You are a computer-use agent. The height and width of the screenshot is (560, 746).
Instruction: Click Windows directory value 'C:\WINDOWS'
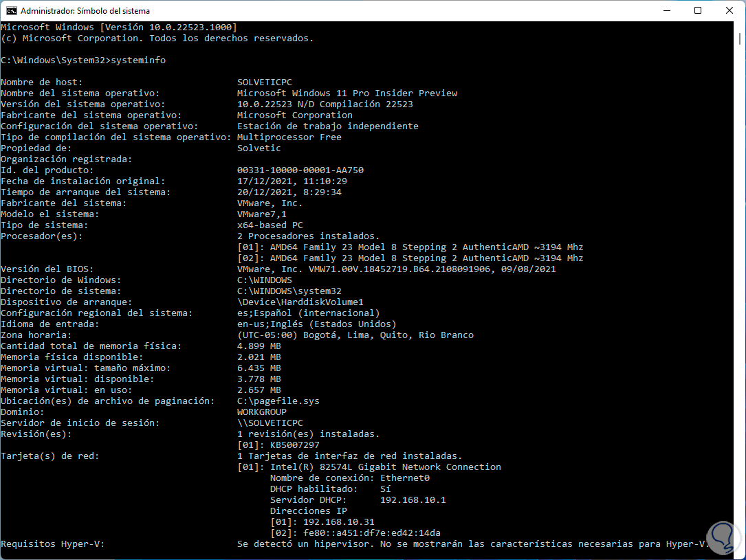265,280
